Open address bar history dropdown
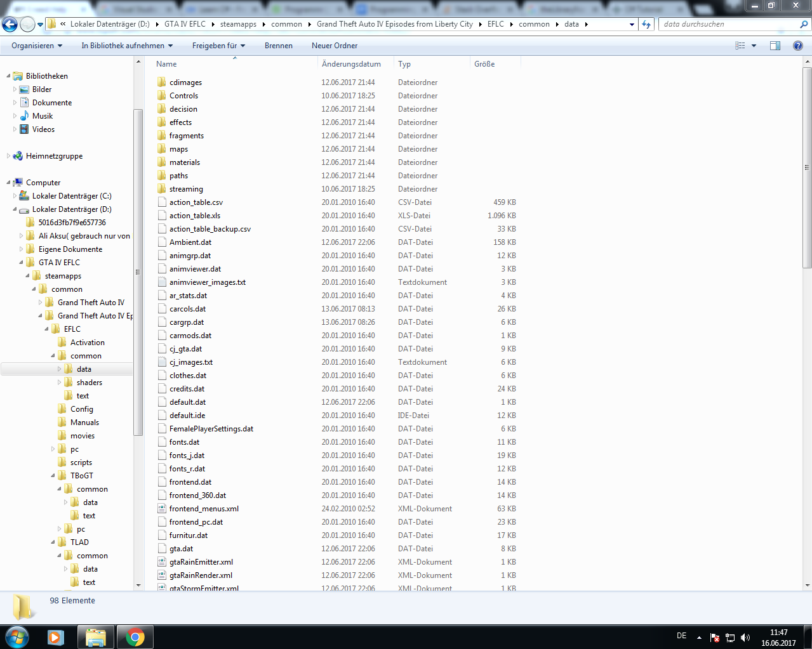Image resolution: width=812 pixels, height=649 pixels. point(632,24)
